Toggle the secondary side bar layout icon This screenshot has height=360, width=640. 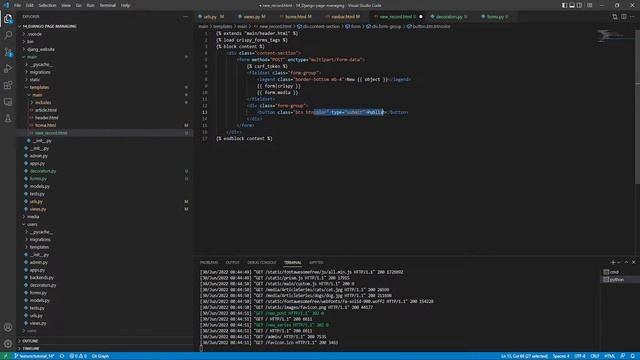click(x=580, y=5)
